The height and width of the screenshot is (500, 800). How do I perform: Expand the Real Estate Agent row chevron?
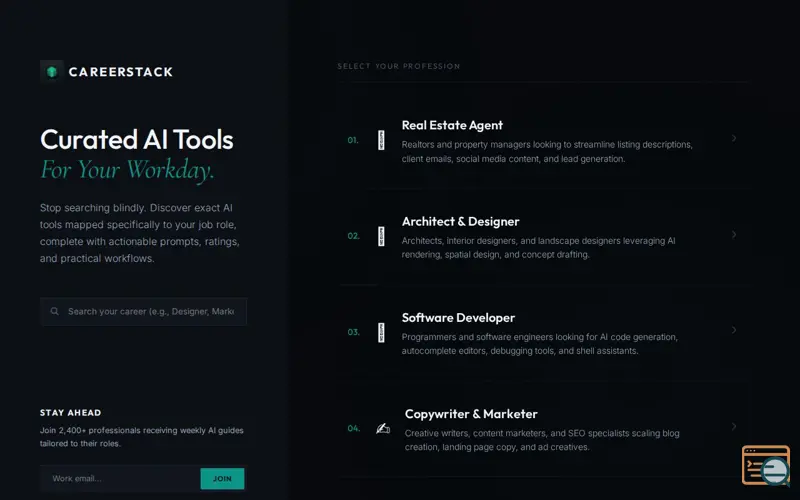pyautogui.click(x=734, y=138)
